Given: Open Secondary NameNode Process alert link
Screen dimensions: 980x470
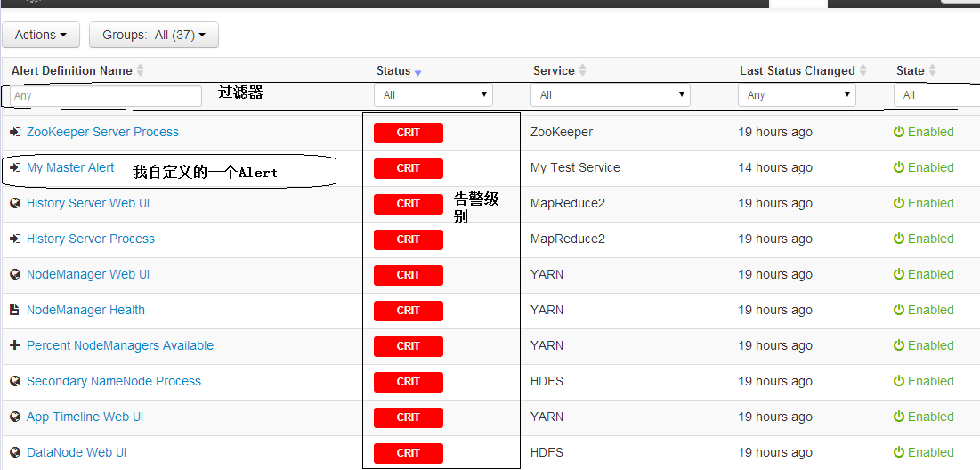Looking at the screenshot, I should point(113,381).
